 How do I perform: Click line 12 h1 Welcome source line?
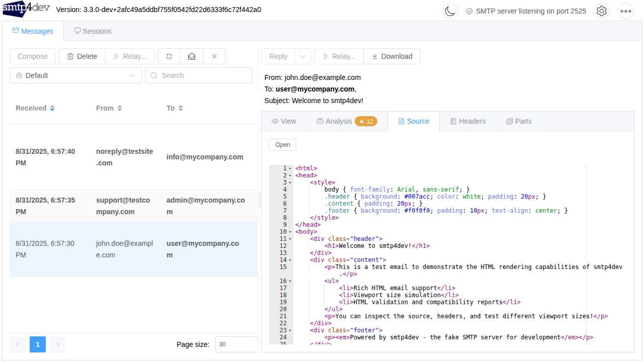(x=377, y=246)
